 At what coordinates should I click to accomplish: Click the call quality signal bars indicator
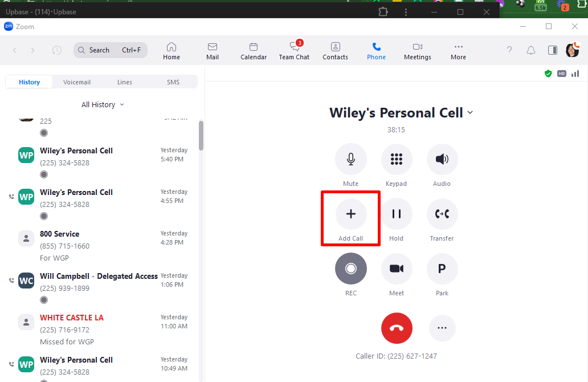point(575,74)
